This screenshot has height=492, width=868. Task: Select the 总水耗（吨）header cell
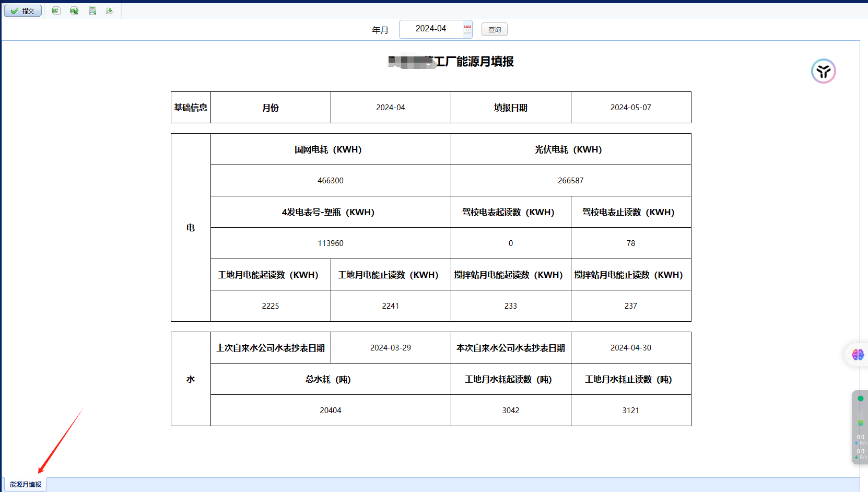331,379
